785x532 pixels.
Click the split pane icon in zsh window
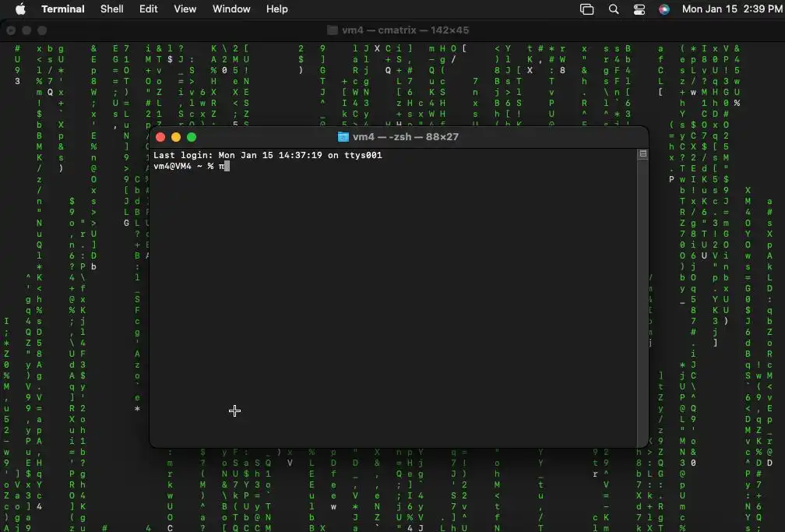coord(642,153)
